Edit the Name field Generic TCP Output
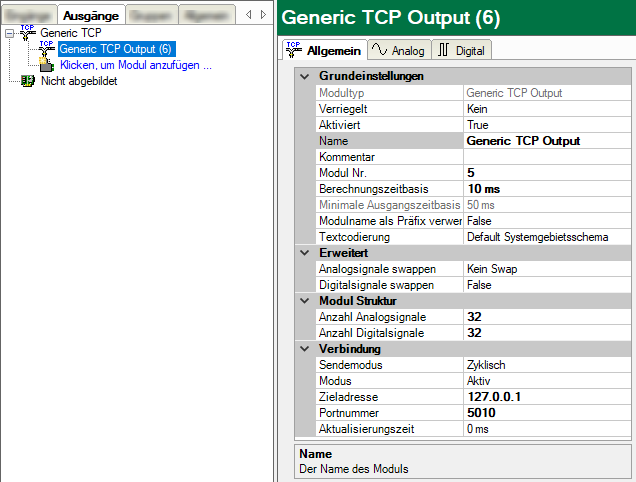Image resolution: width=636 pixels, height=482 pixels. point(547,141)
